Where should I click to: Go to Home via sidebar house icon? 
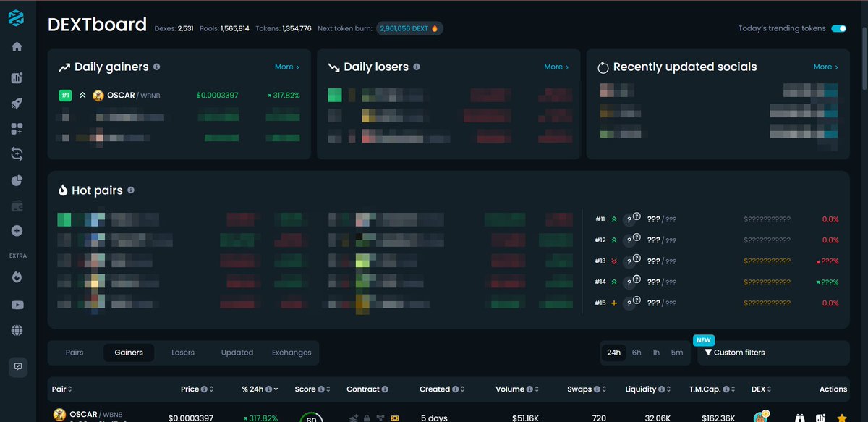click(x=17, y=47)
